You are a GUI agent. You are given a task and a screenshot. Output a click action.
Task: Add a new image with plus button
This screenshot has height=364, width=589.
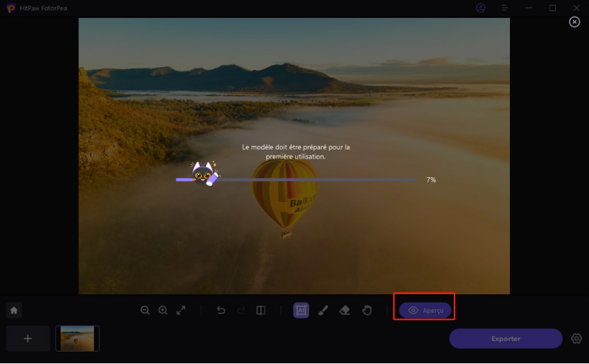(x=28, y=338)
